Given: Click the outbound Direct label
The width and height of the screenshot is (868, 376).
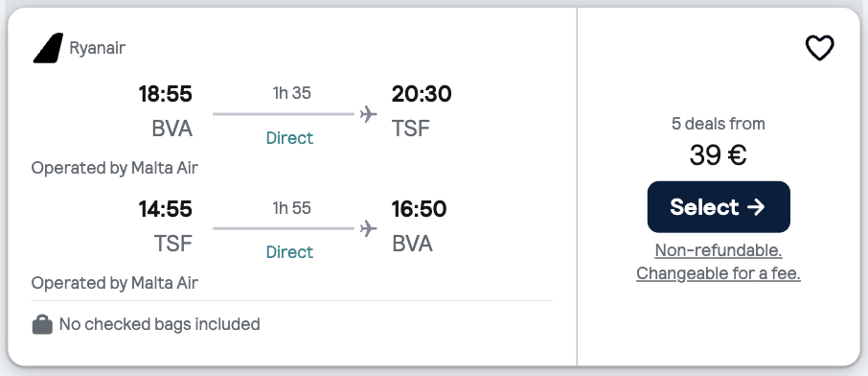Looking at the screenshot, I should [x=289, y=137].
